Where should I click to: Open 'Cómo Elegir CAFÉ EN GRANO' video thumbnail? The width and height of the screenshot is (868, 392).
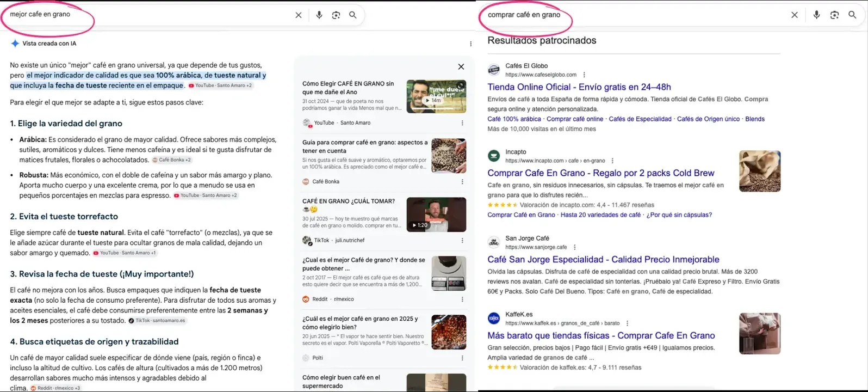pyautogui.click(x=436, y=96)
